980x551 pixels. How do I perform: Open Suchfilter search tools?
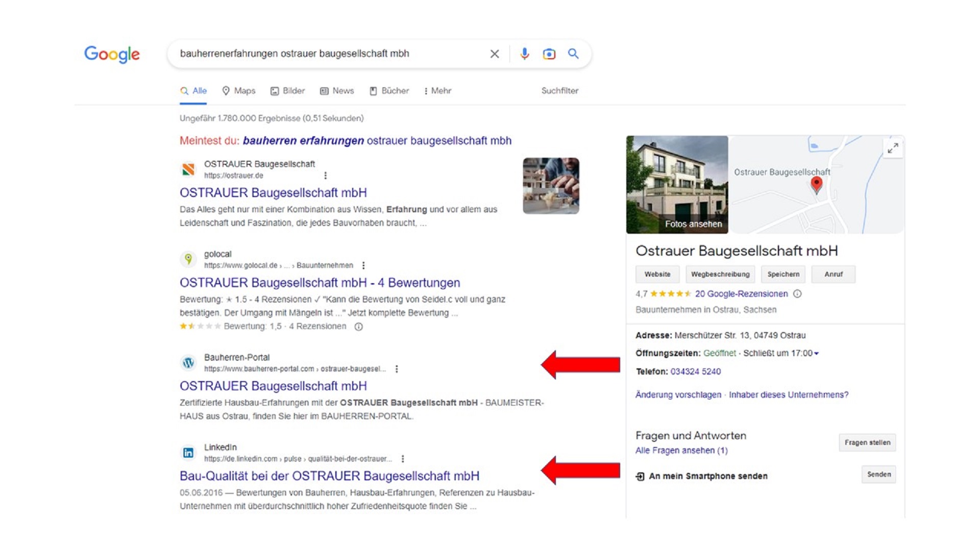click(559, 91)
